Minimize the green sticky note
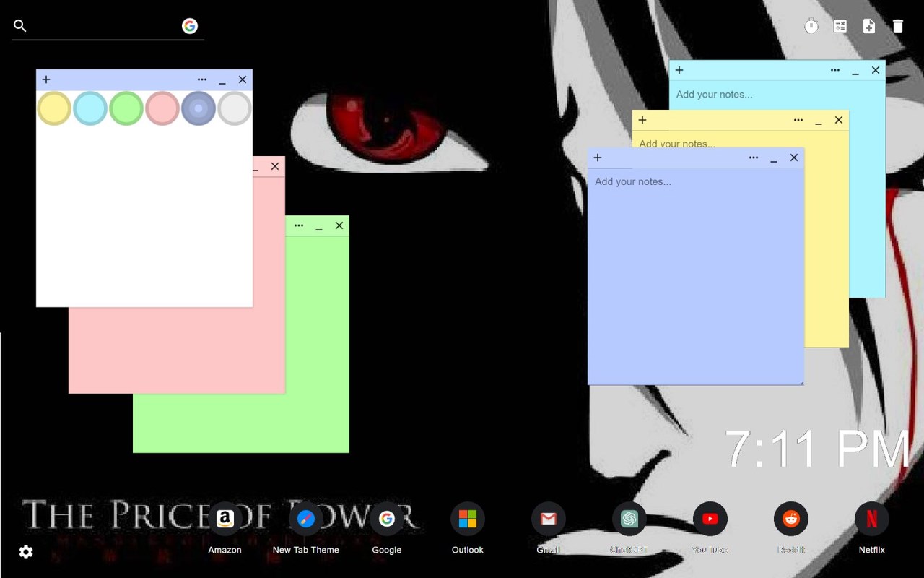924x578 pixels. 319,227
